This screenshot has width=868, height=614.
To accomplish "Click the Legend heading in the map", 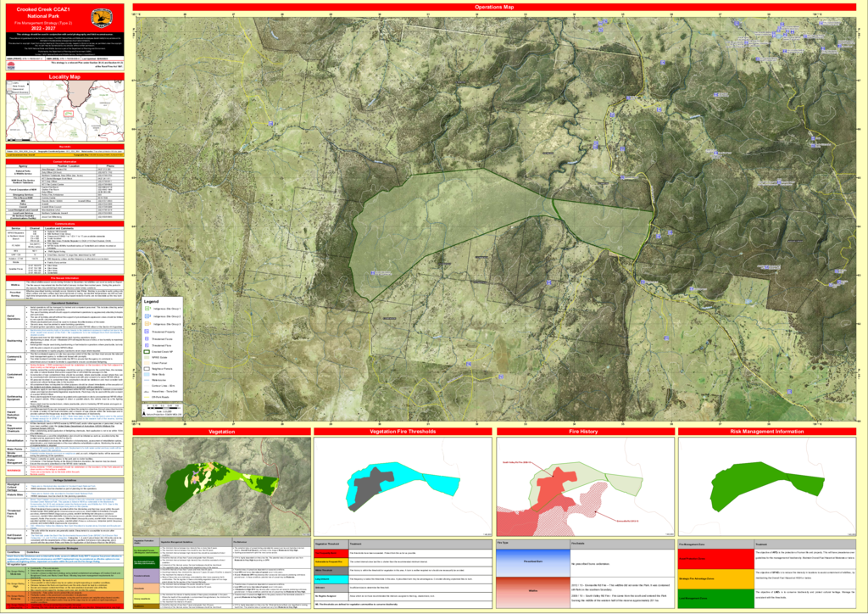I will 151,302.
